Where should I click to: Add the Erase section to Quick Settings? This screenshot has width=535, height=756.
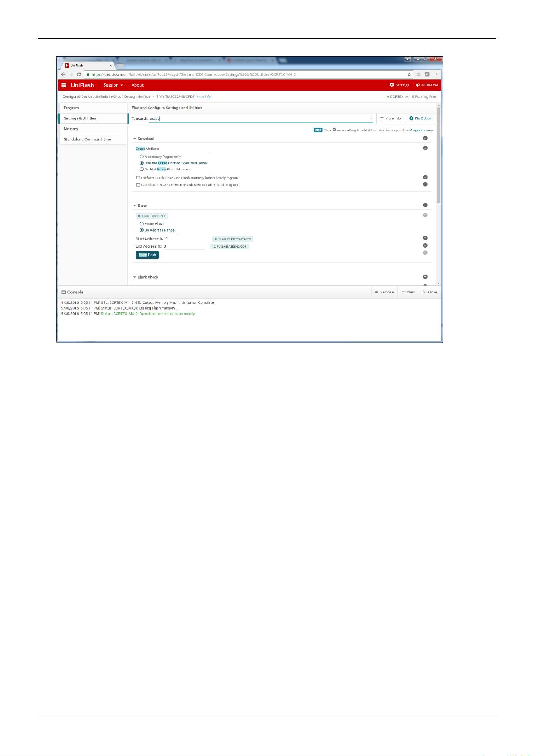(425, 205)
